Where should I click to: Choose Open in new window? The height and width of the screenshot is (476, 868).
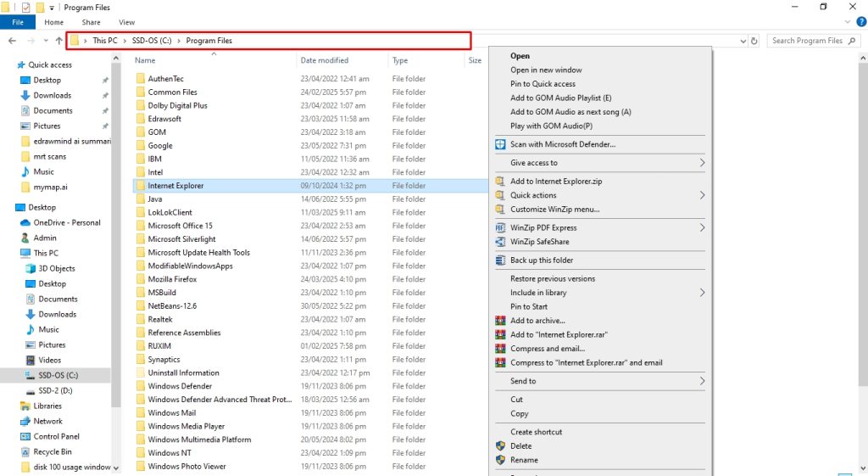(546, 70)
